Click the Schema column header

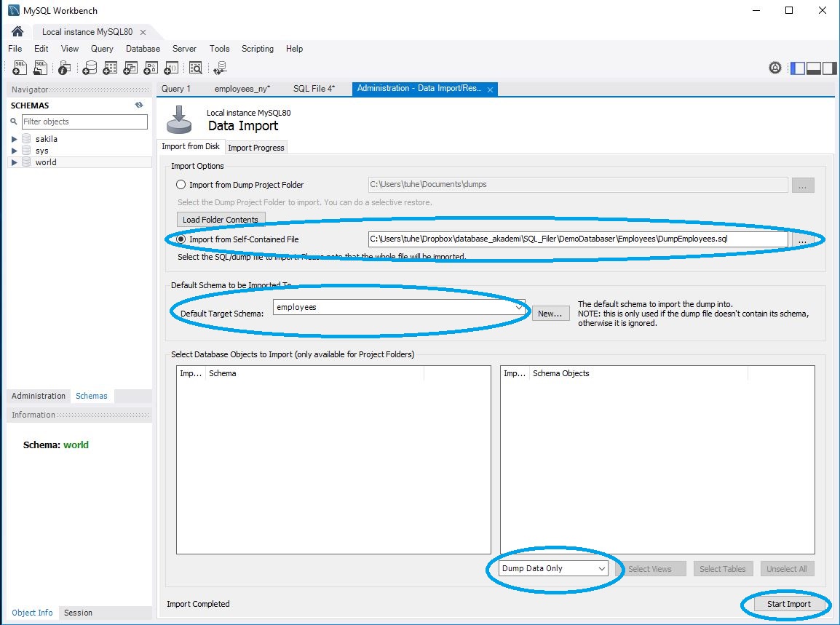click(315, 373)
